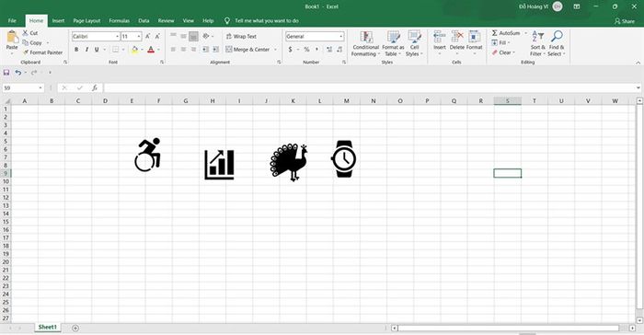Select the wristwatch graphic
Viewport: 644px width, 335px height.
point(344,159)
